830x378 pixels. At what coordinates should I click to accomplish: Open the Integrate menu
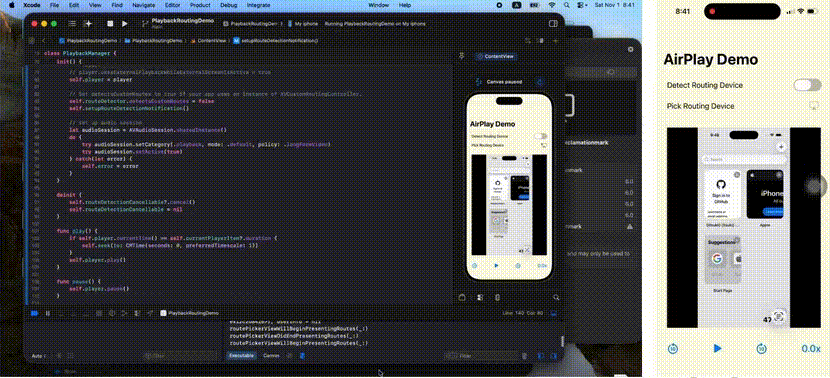pyautogui.click(x=258, y=5)
